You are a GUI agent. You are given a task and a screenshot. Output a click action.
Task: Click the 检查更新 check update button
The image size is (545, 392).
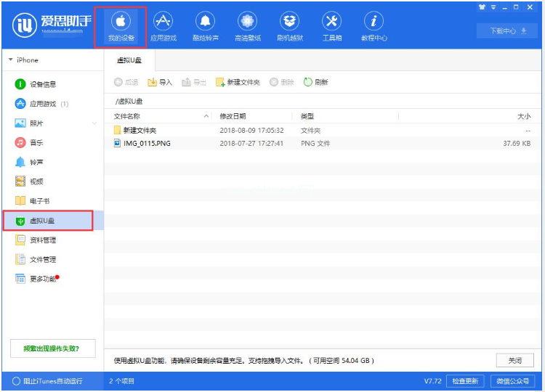point(465,381)
